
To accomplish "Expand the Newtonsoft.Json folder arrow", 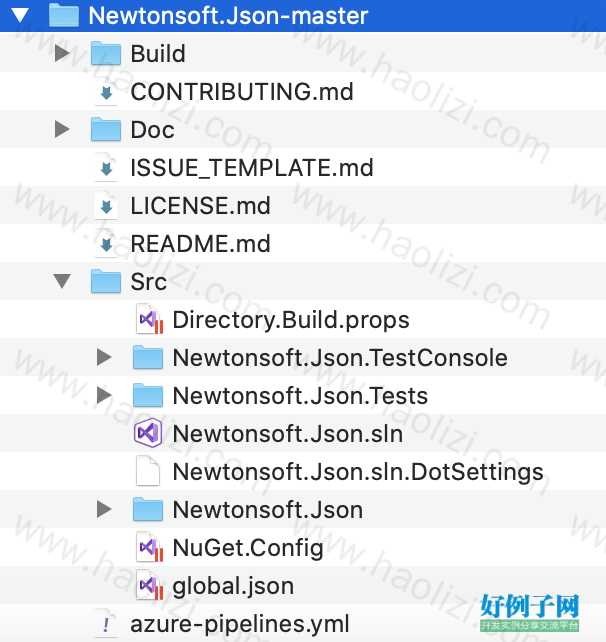I will (104, 509).
